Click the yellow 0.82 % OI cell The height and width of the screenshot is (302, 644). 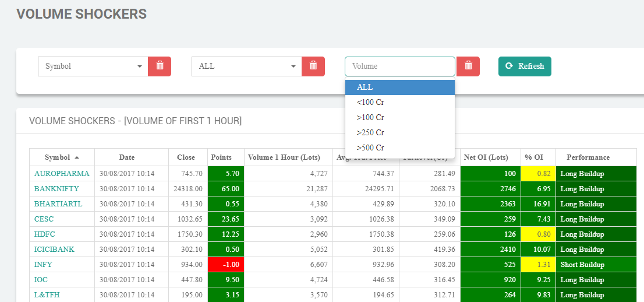tap(539, 174)
